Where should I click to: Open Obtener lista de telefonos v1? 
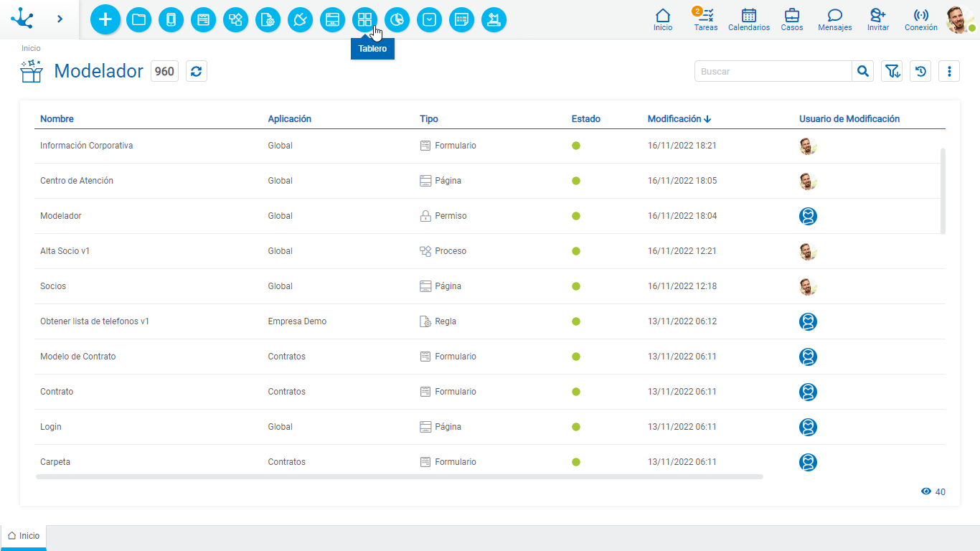point(490,321)
